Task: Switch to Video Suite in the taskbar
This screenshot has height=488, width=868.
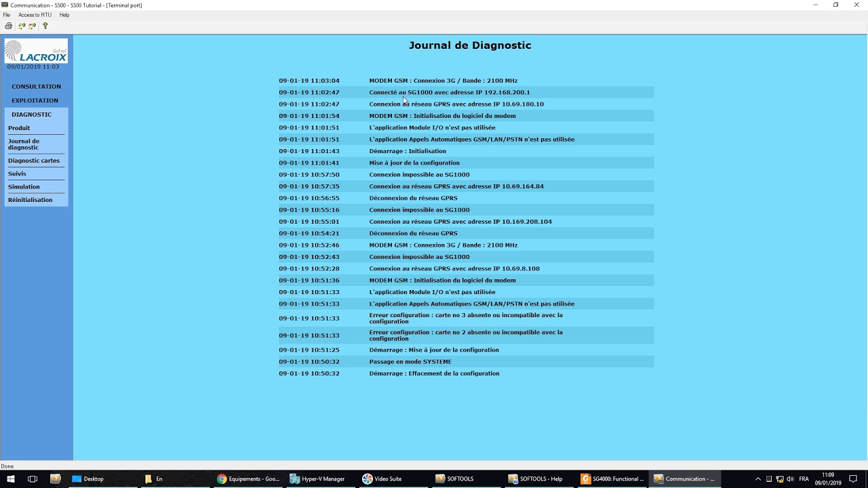Action: (395, 479)
